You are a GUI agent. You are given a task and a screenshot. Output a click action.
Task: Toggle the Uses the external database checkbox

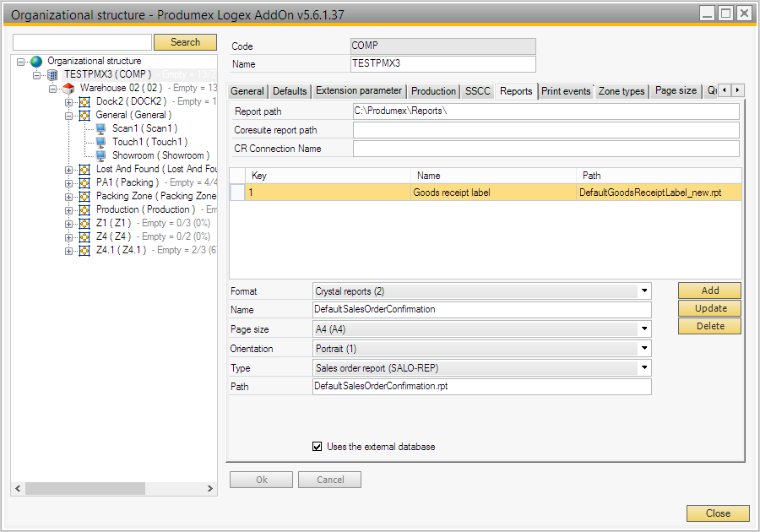point(318,447)
